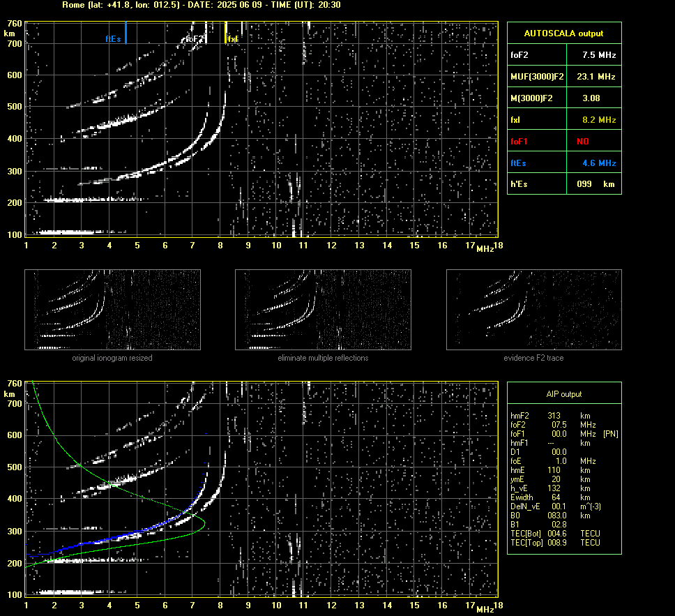
Task: Click the '[PN]' tag beside foF1
Action: tap(610, 434)
